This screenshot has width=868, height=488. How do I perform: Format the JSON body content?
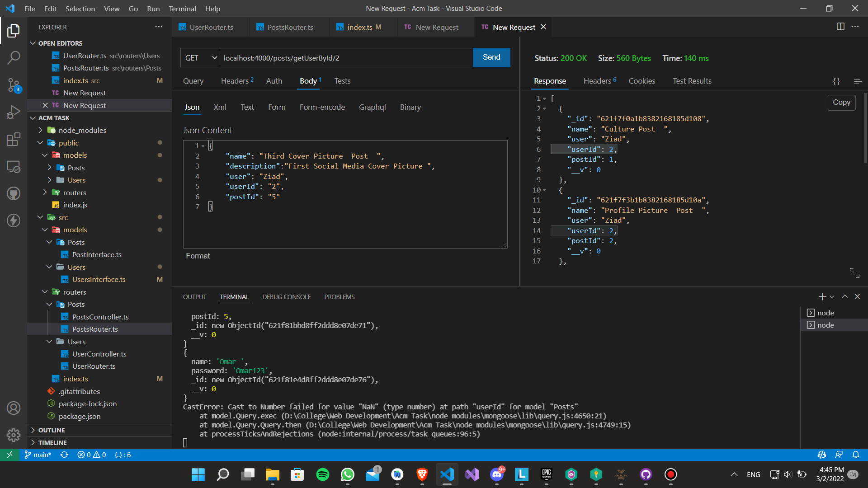[198, 256]
